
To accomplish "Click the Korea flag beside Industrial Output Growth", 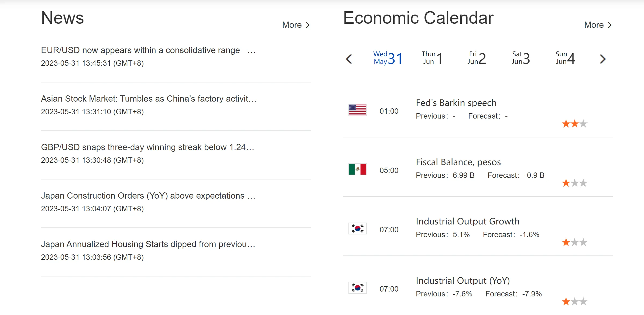I will click(357, 229).
